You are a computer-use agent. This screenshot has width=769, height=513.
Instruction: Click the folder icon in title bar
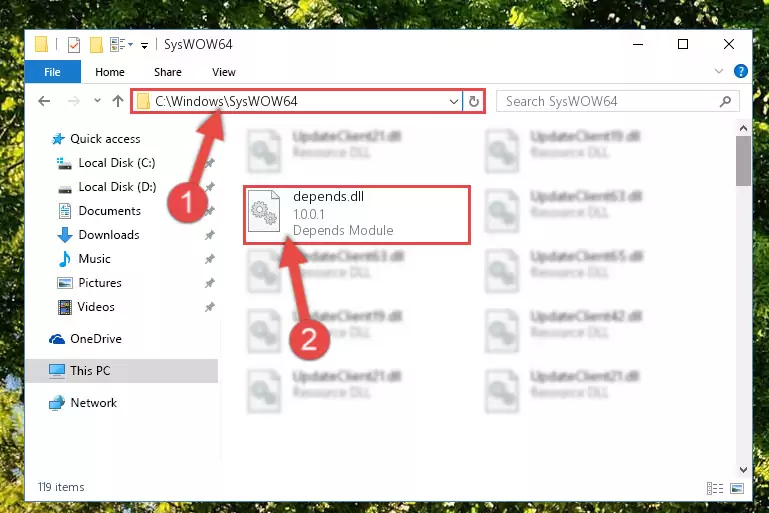(42, 45)
